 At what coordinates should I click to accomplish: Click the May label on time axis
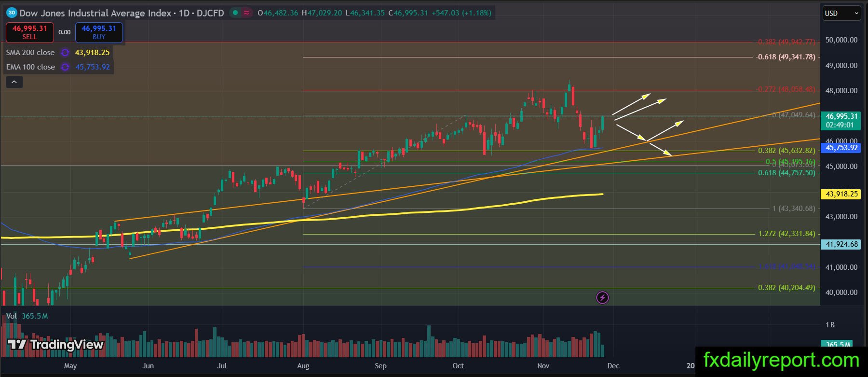pyautogui.click(x=70, y=366)
